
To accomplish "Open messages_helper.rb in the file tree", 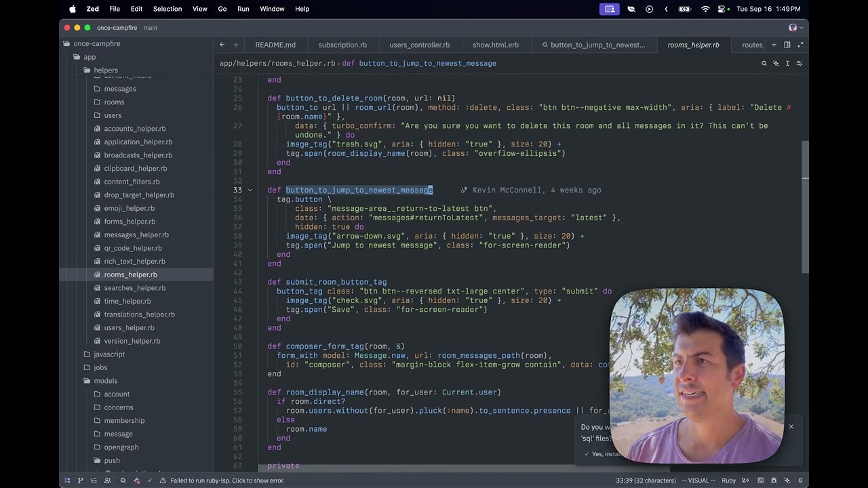I will pyautogui.click(x=136, y=235).
